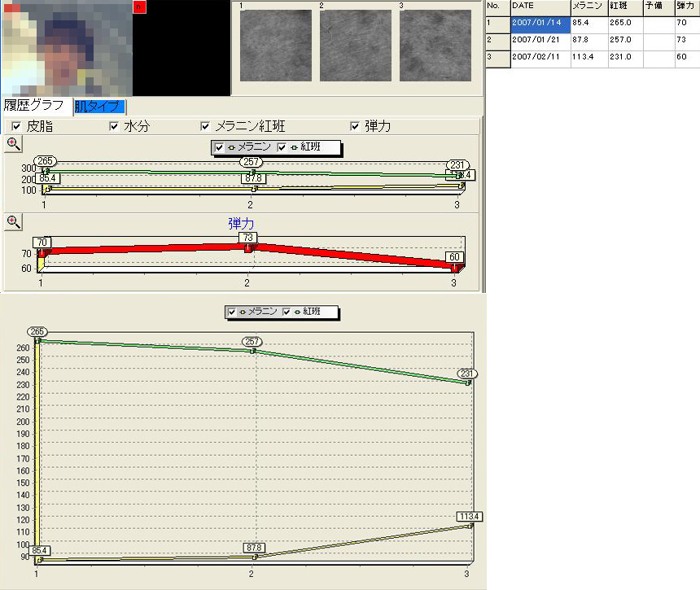Uncheck 紅斑 in the large graph legend

pos(287,312)
